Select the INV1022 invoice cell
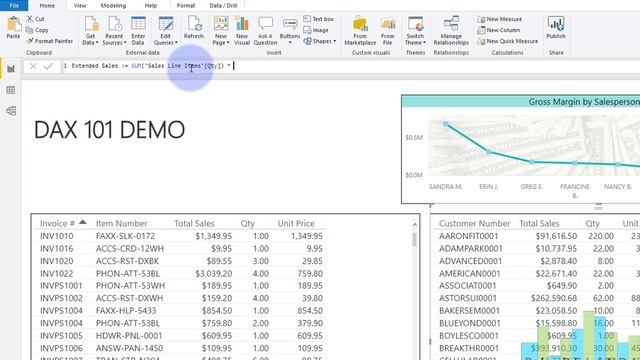The image size is (640, 360). pos(56,273)
